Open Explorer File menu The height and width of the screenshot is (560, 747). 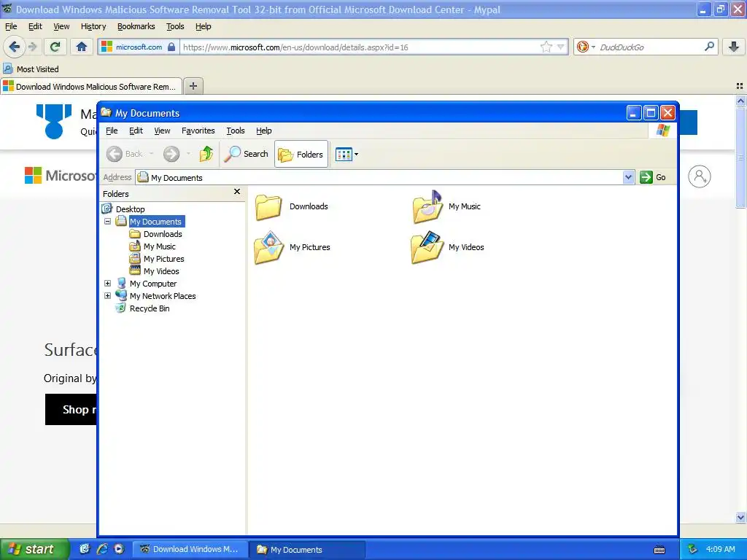[x=112, y=131]
